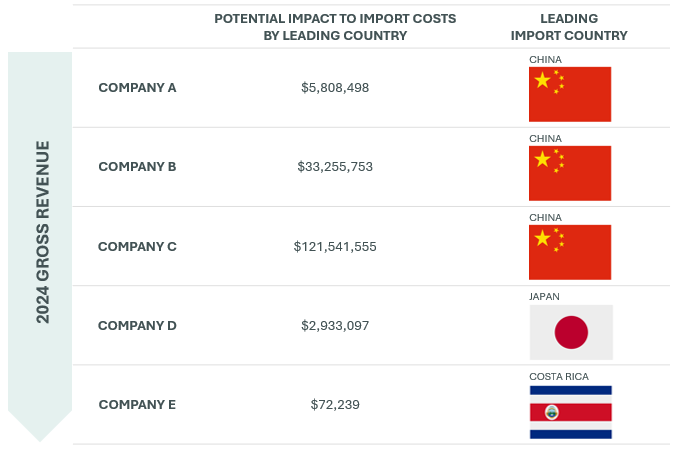Click the $72,239 import cost value
The height and width of the screenshot is (449, 682).
(335, 405)
